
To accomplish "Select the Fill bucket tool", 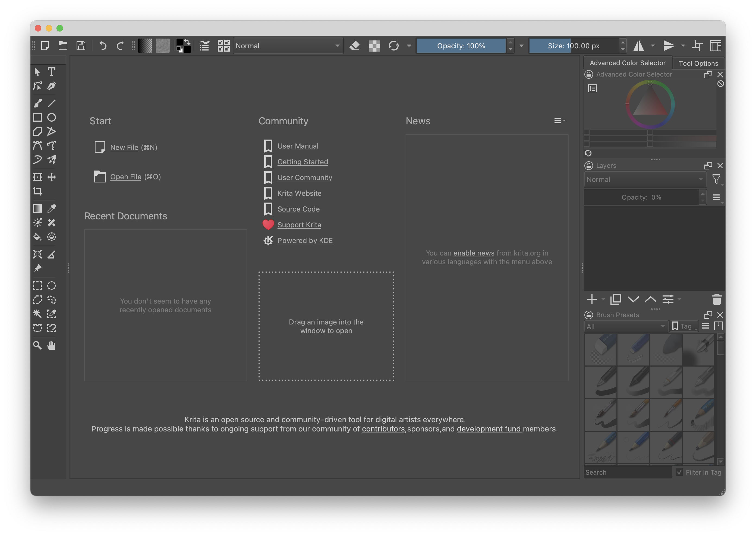I will [x=37, y=237].
